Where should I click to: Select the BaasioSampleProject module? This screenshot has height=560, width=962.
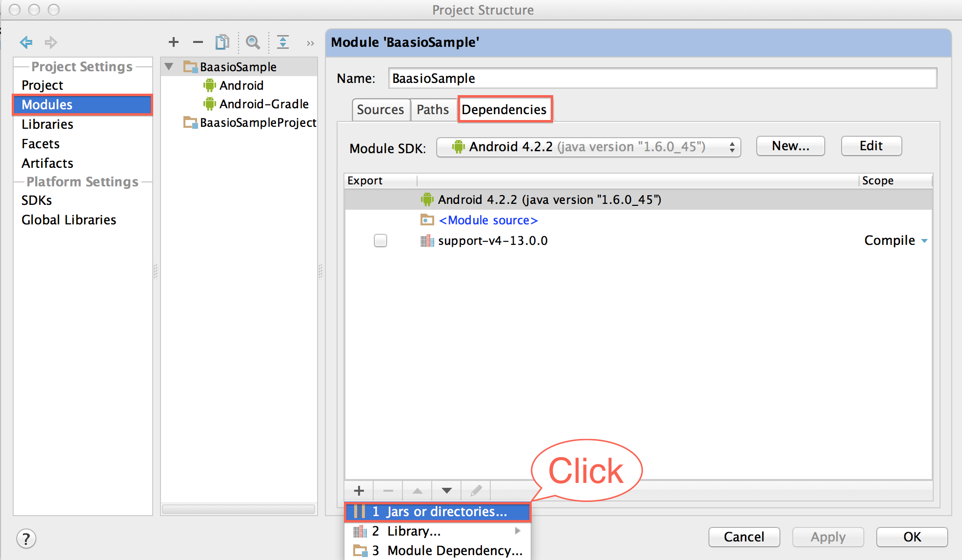coord(250,122)
